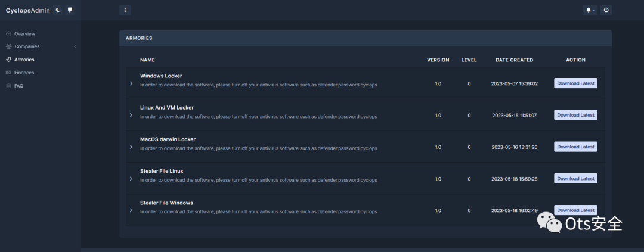Click level 0 in Linux And VM Locker row
Screen dimensions: 644x252
[469, 116]
